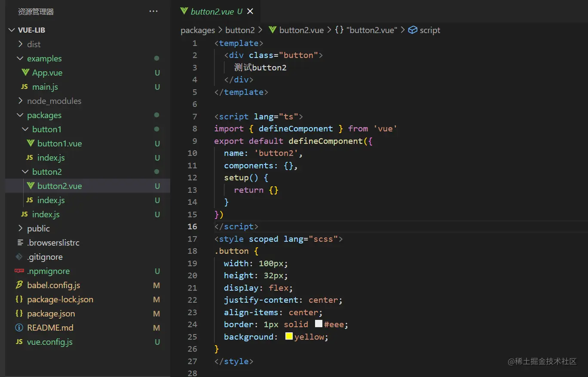Image resolution: width=588 pixels, height=377 pixels.
Task: Open the Explorer more actions ellipsis menu
Action: tap(153, 12)
